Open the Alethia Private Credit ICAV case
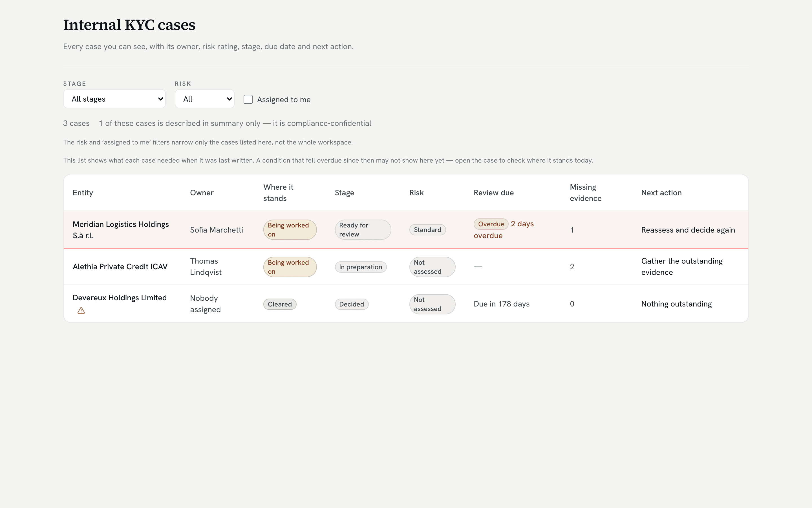This screenshot has height=508, width=812. click(120, 266)
